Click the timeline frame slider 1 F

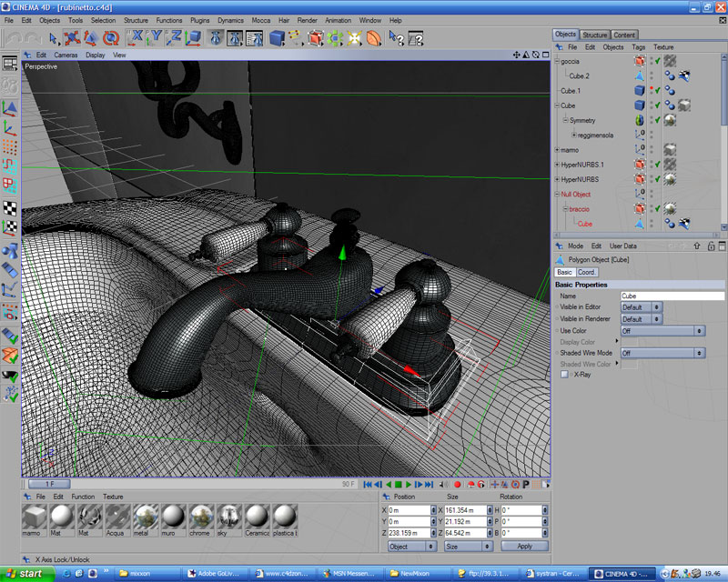[x=49, y=484]
